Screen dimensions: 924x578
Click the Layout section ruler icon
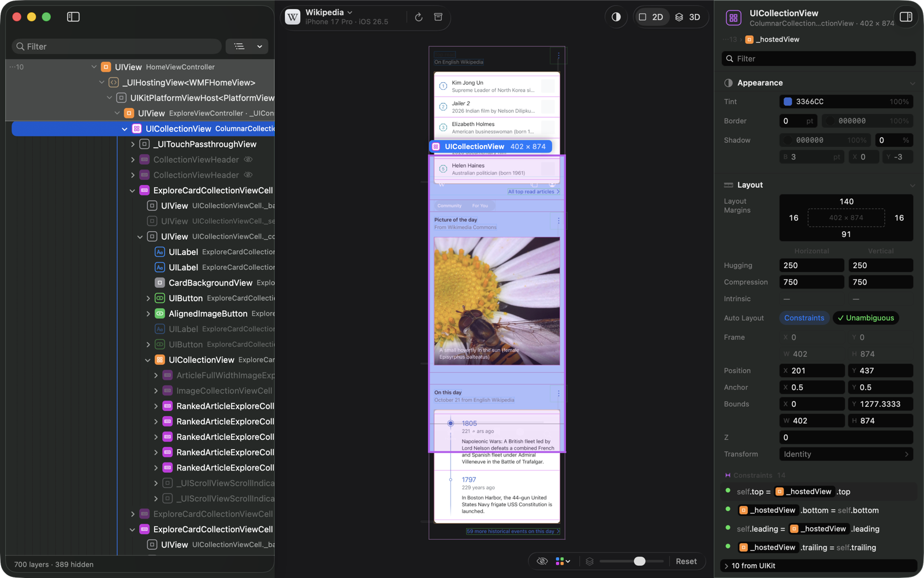[x=729, y=185]
